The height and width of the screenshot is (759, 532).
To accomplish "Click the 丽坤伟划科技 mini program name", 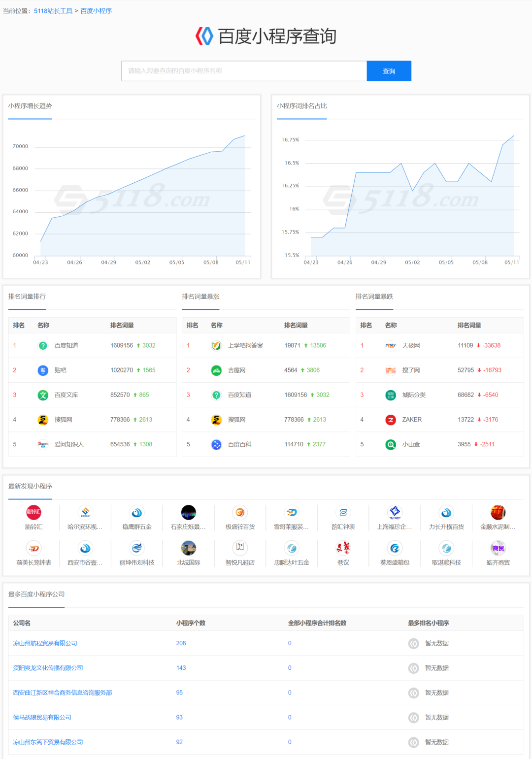I will (x=137, y=562).
